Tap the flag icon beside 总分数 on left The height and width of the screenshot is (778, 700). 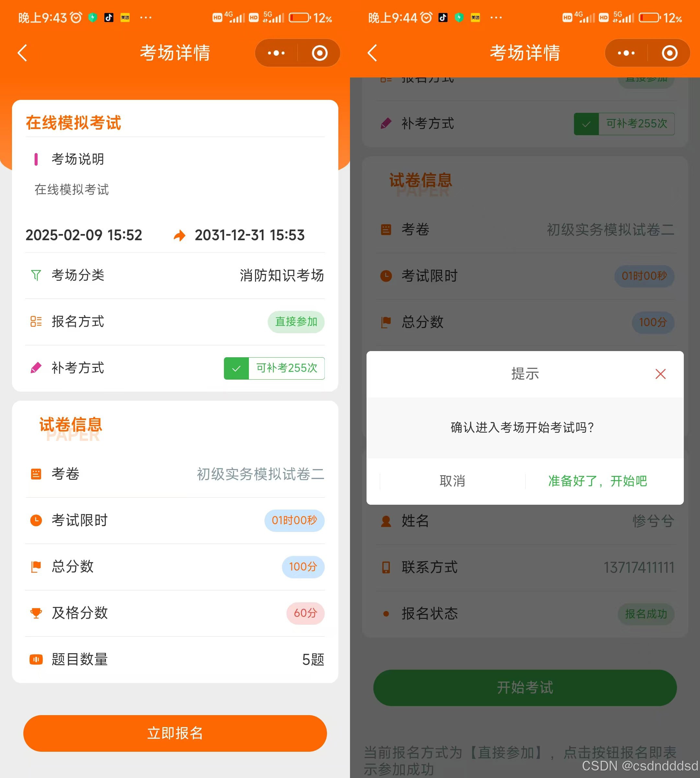click(x=36, y=567)
